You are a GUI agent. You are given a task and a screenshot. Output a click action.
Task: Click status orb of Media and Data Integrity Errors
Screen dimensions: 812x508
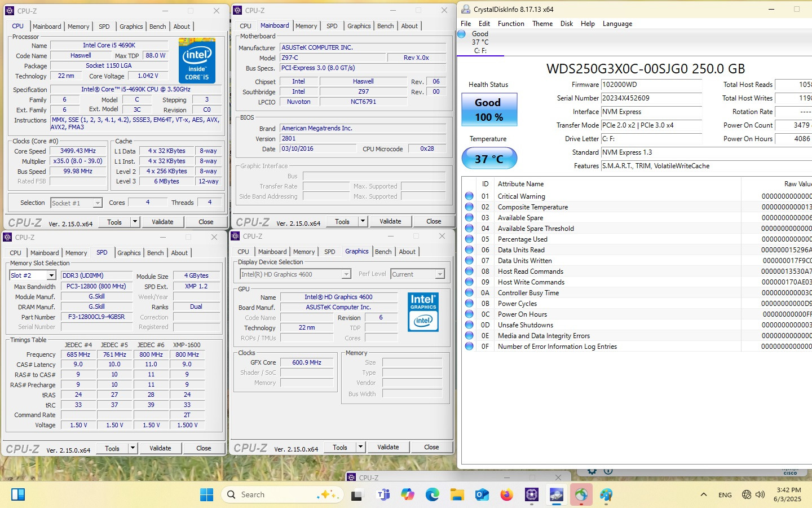tap(469, 335)
